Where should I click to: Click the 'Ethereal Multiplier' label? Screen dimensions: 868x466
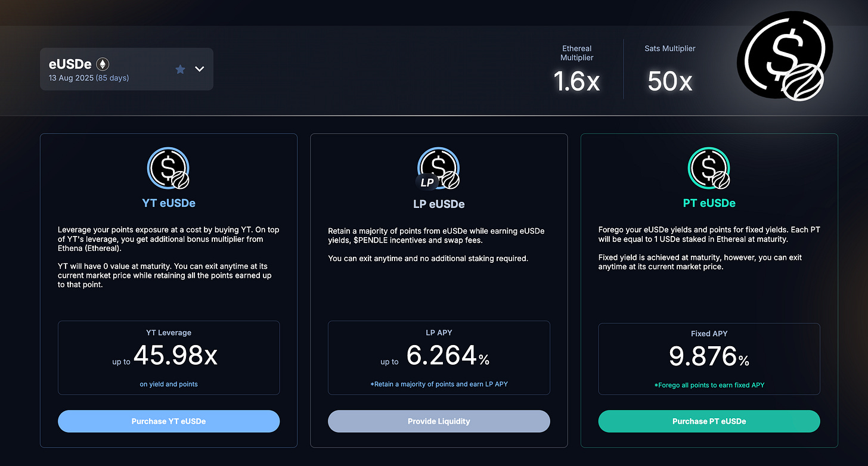tap(577, 53)
